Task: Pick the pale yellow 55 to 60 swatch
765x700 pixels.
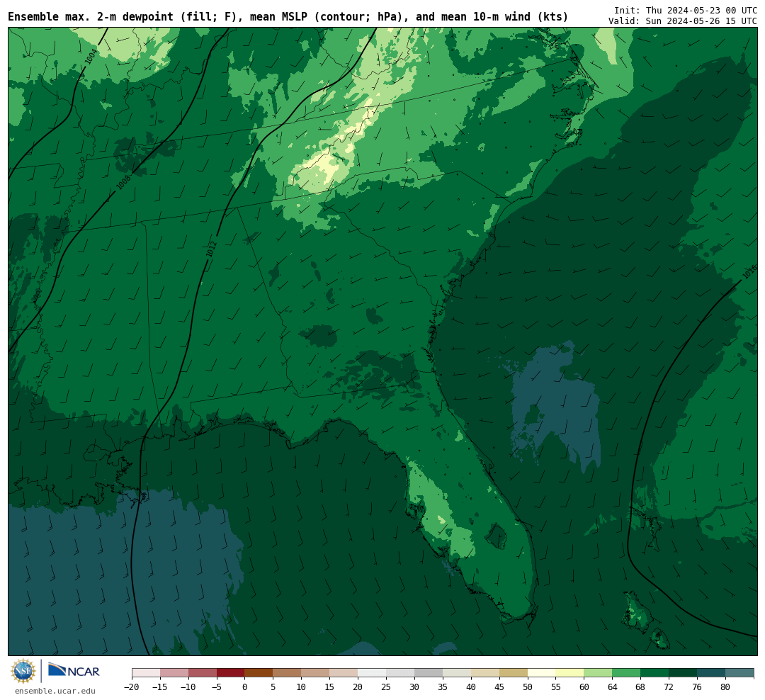Action: click(x=569, y=673)
